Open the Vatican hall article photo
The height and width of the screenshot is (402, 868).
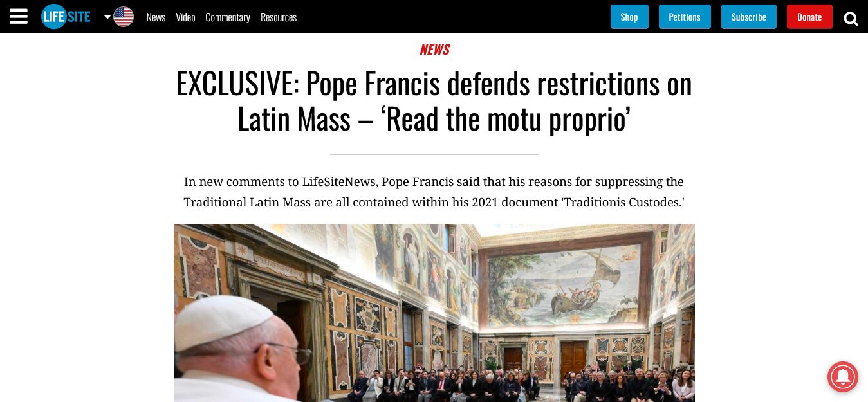[434, 313]
